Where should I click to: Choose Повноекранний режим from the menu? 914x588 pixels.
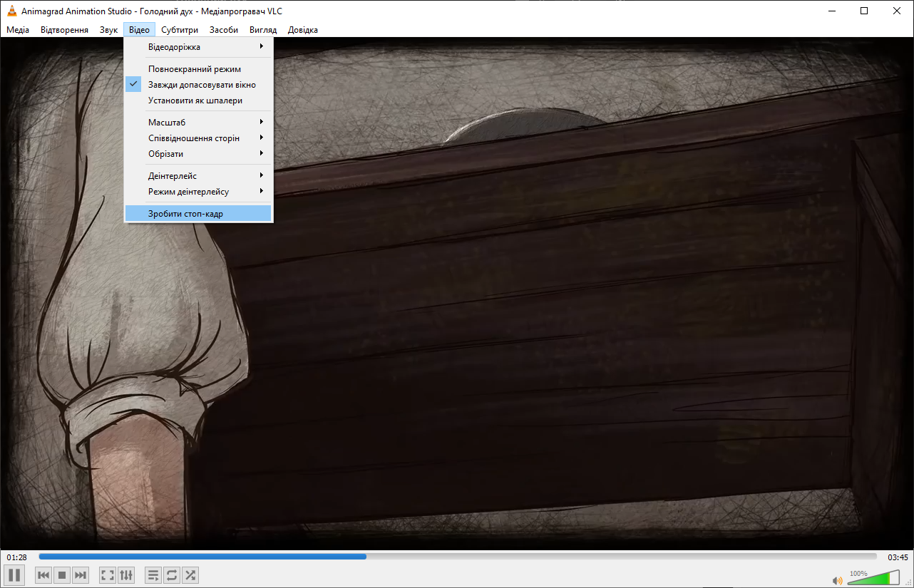(198, 69)
